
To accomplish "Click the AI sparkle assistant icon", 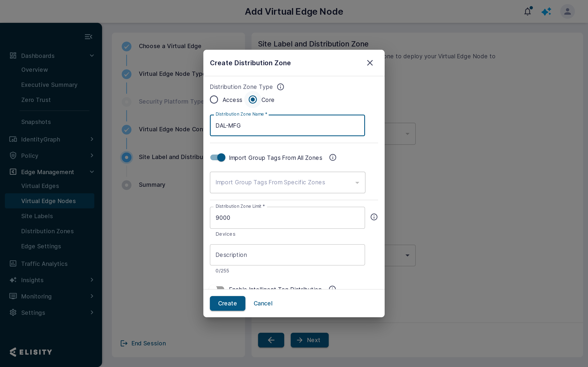I will coord(546,11).
